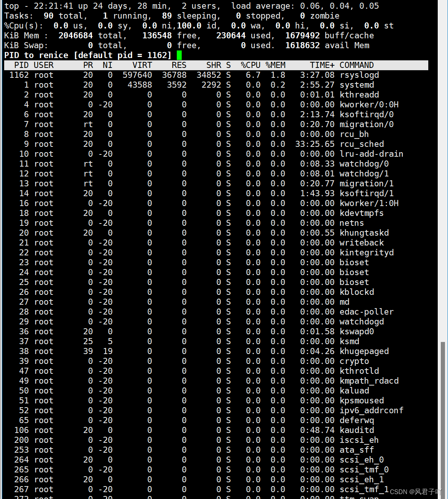Click the CSDN watermark link
The height and width of the screenshot is (499, 448).
point(416,491)
